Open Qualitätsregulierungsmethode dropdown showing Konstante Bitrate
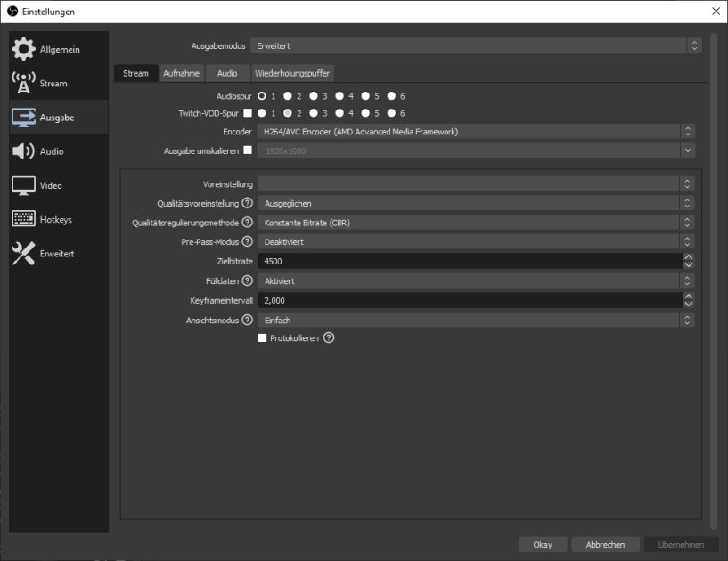 475,223
